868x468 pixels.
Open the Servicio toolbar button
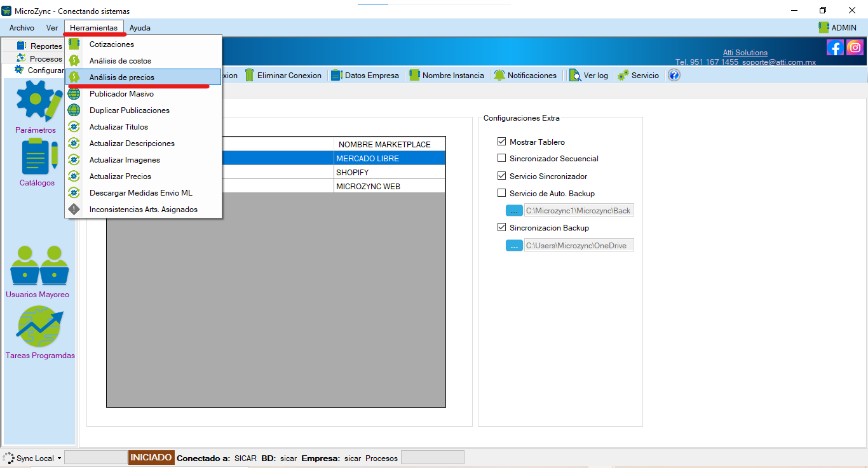coord(639,75)
